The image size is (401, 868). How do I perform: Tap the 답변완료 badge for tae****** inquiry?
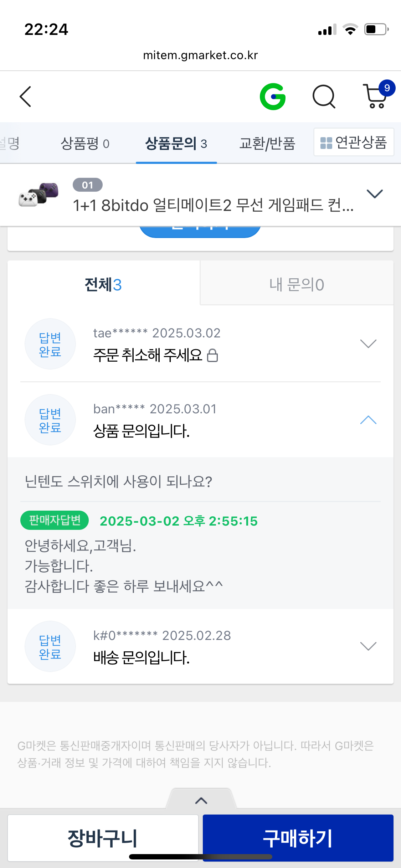(50, 344)
